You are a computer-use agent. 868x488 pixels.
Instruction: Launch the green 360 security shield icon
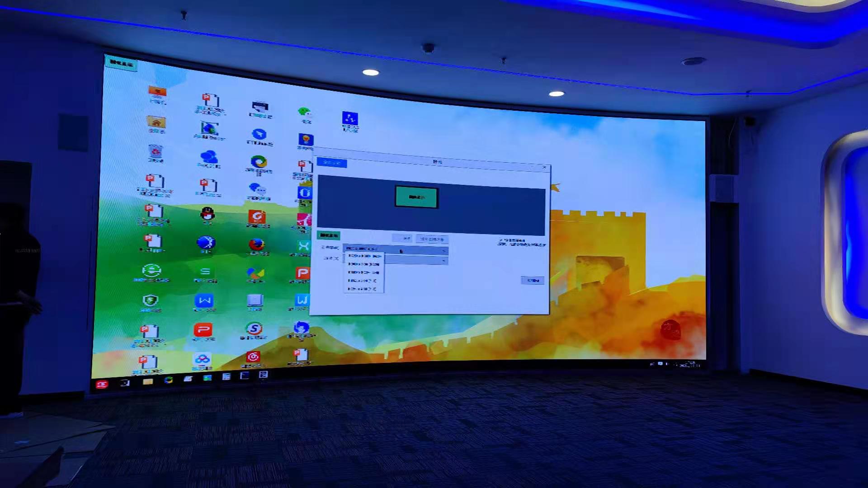coord(150,300)
